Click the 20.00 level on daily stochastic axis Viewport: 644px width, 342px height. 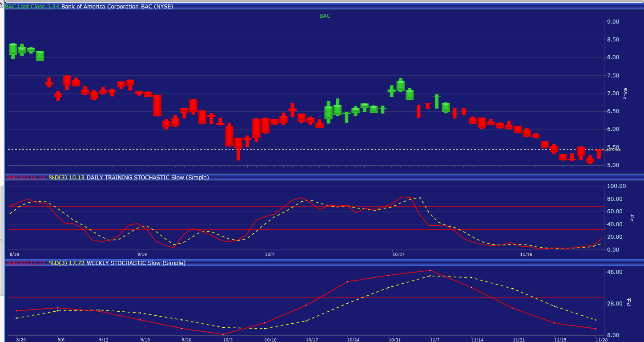pyautogui.click(x=615, y=237)
